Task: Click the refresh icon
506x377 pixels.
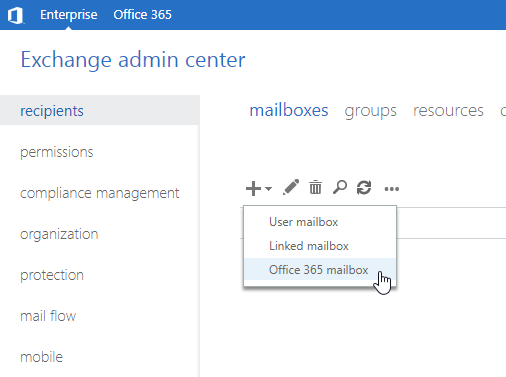Action: [x=364, y=187]
